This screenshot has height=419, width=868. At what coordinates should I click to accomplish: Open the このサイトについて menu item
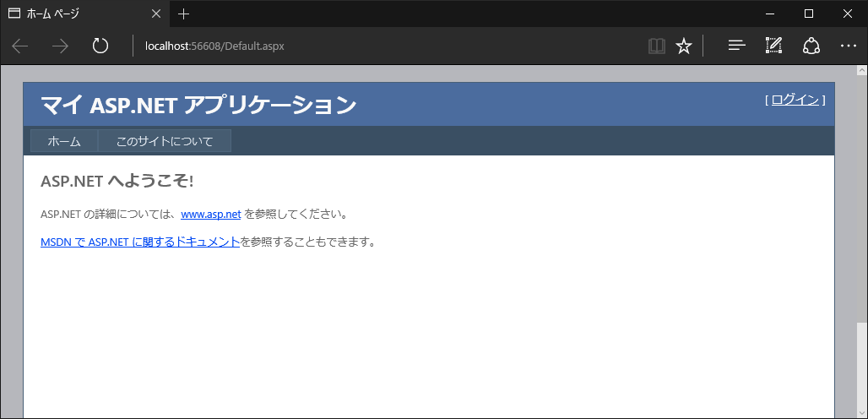click(165, 141)
